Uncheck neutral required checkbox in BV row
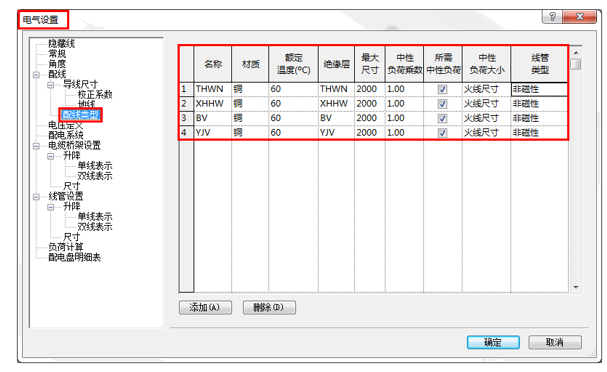 pos(442,118)
